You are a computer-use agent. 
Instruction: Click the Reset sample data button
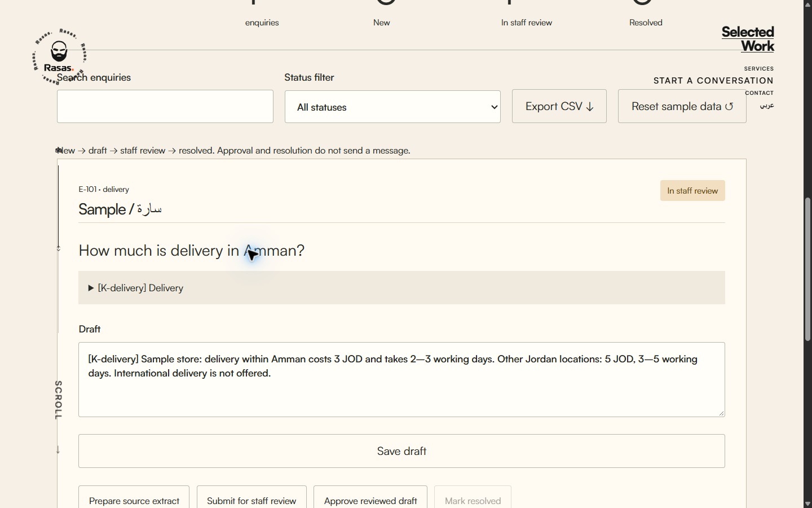coord(682,106)
